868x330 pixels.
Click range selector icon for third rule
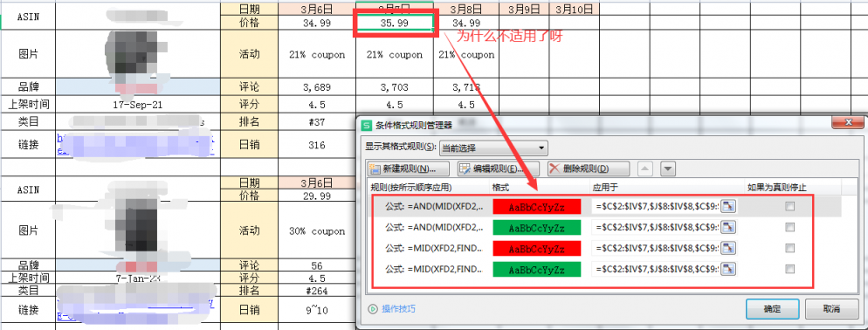click(x=729, y=248)
